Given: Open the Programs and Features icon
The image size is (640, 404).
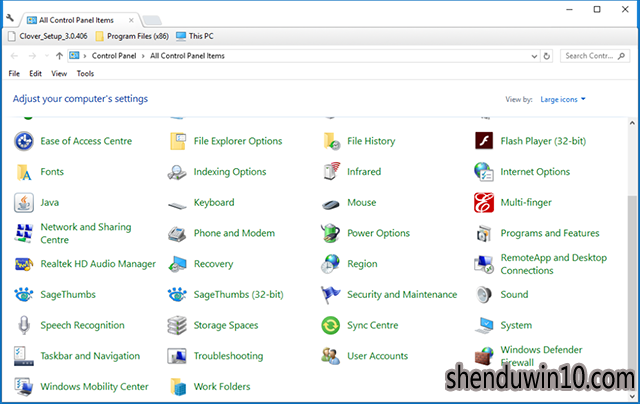Looking at the screenshot, I should (484, 233).
